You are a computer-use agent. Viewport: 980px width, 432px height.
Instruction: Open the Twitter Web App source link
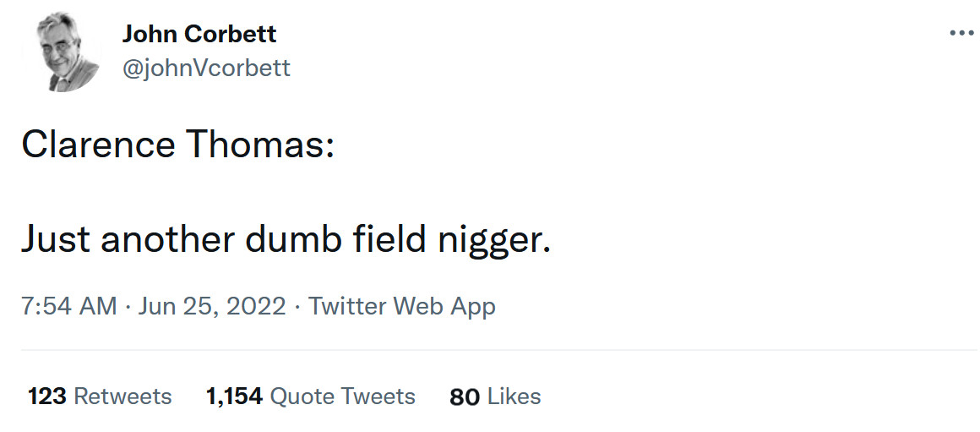401,305
